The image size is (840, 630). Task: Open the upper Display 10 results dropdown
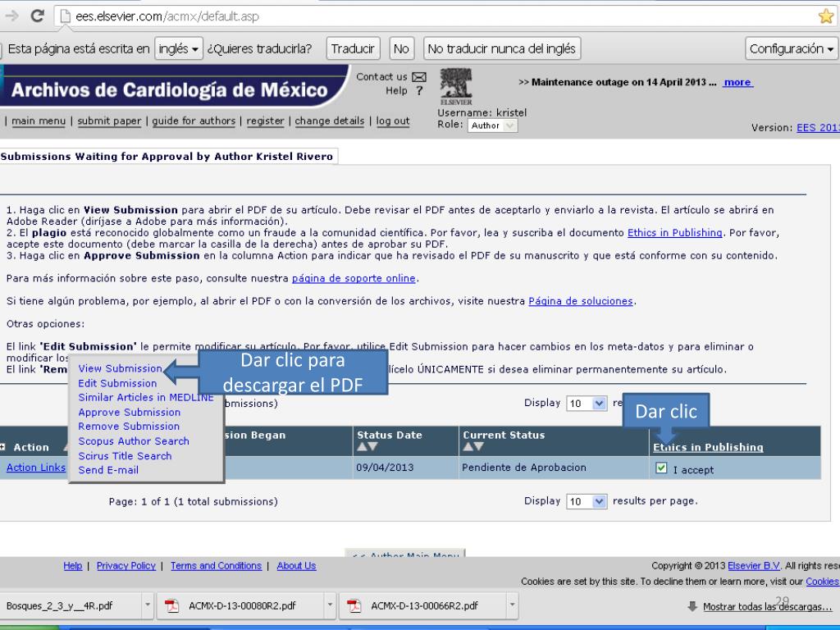pos(587,403)
